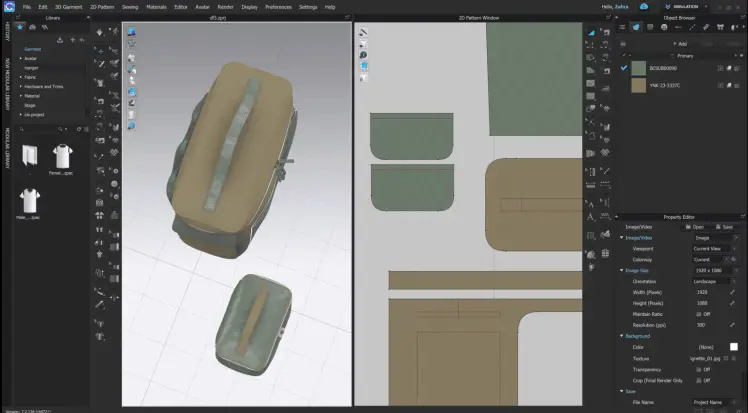The image size is (748, 413).
Task: Expand the Hardware and Trims folder
Action: tap(21, 87)
